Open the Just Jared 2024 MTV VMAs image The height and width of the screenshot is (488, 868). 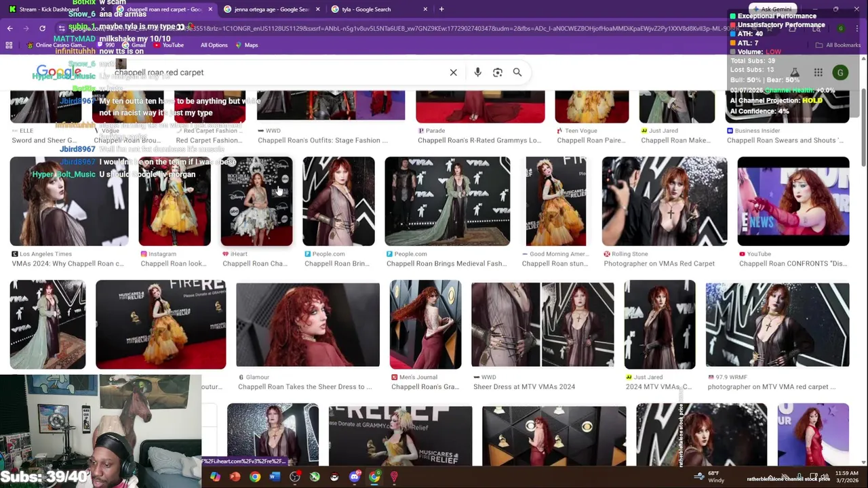pyautogui.click(x=660, y=325)
